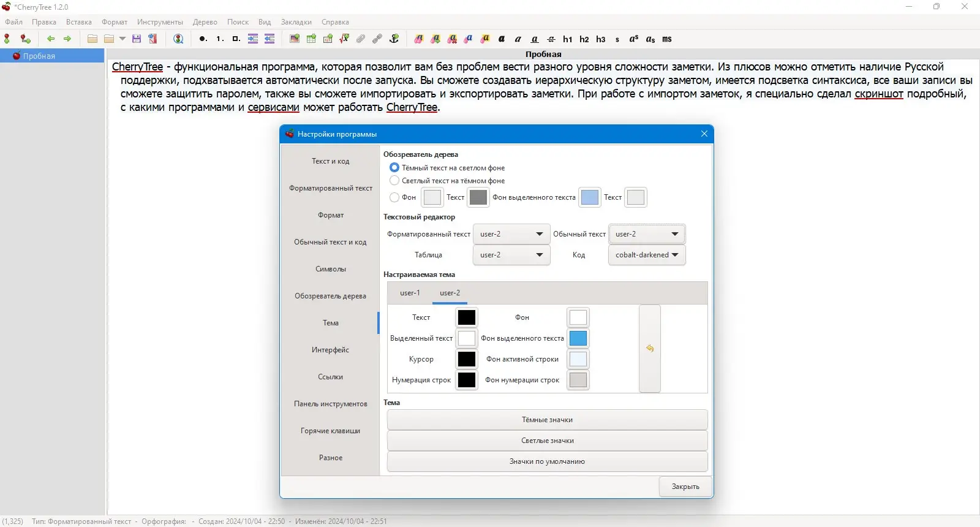Apply the 'Светлые значки' theme button
Image resolution: width=980 pixels, height=527 pixels.
[x=547, y=441]
